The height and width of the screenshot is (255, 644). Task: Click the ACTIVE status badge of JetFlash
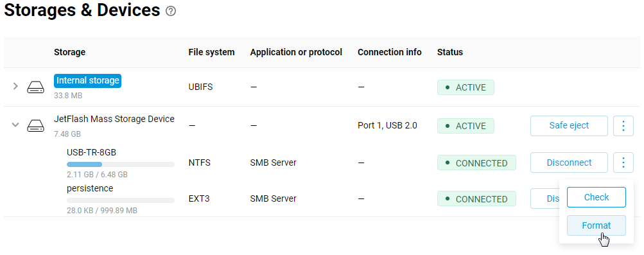click(466, 126)
